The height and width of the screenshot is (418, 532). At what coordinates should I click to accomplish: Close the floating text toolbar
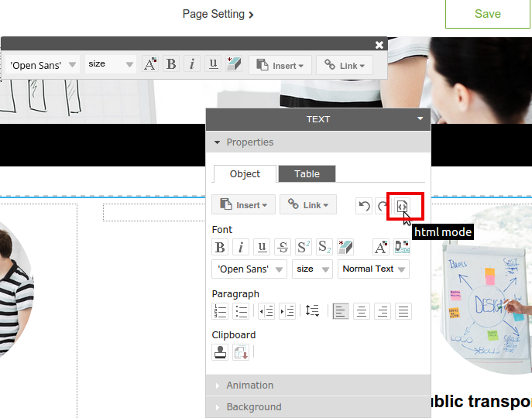[379, 45]
